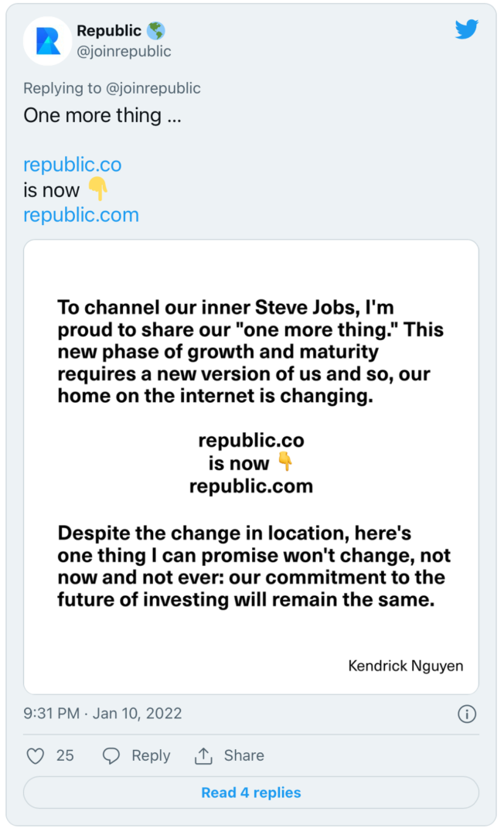Open the tweet info circle icon

coord(467,714)
